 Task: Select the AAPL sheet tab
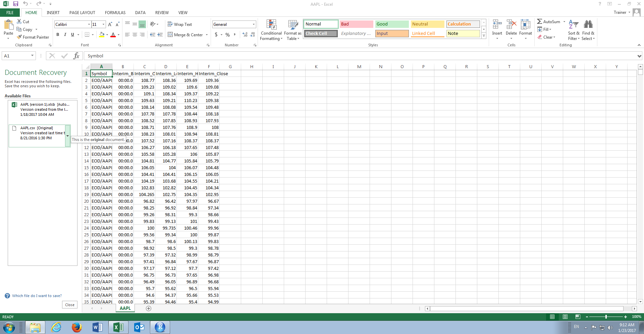click(125, 308)
